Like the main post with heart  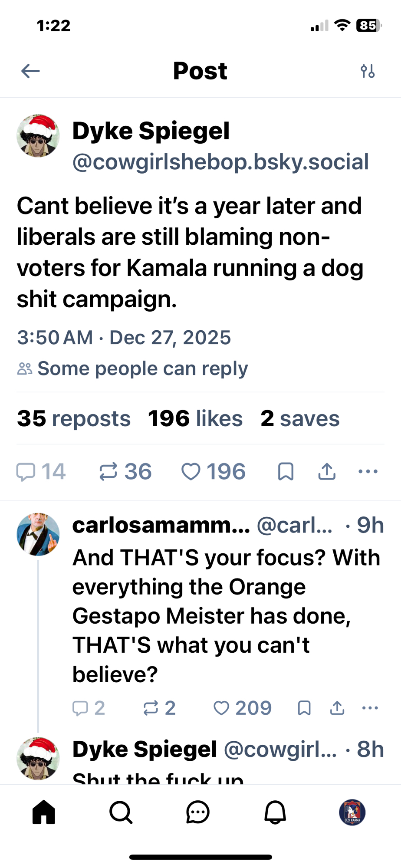[x=191, y=472]
